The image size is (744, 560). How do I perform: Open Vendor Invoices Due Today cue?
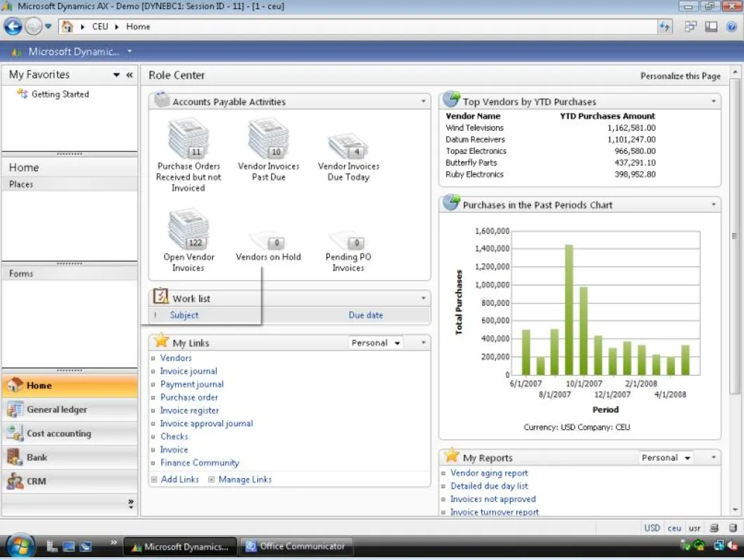coord(348,157)
